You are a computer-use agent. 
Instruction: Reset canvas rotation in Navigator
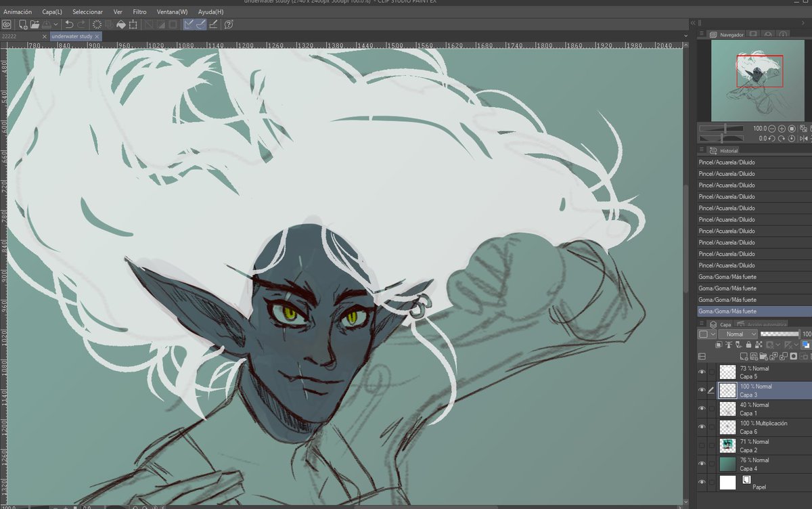[792, 139]
